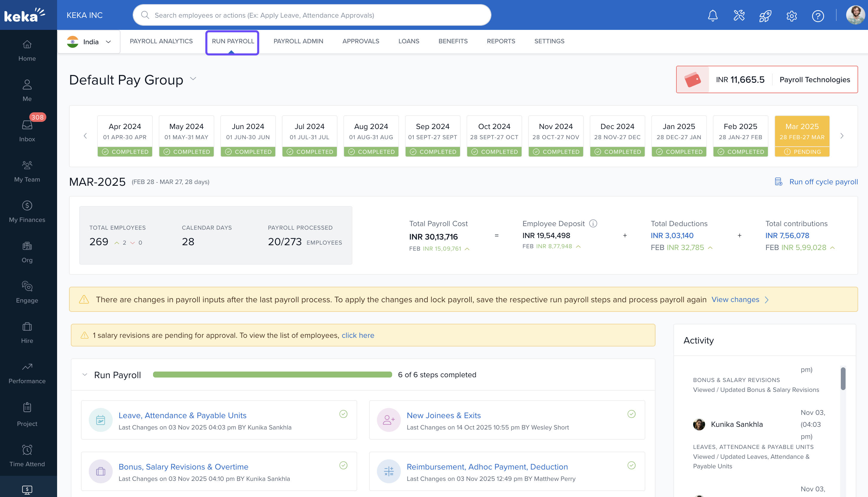This screenshot has height=497, width=868.
Task: Select the Mar 2025 pending pay period
Action: coord(802,136)
